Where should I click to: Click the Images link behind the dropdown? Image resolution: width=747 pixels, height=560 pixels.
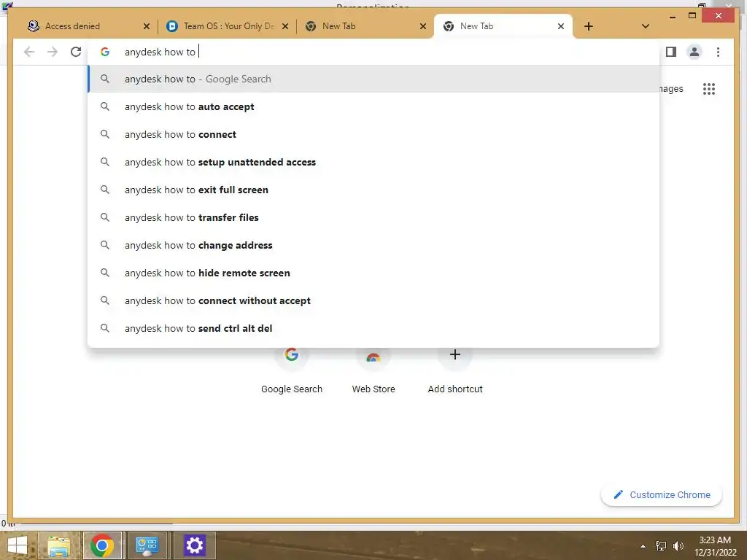point(671,89)
